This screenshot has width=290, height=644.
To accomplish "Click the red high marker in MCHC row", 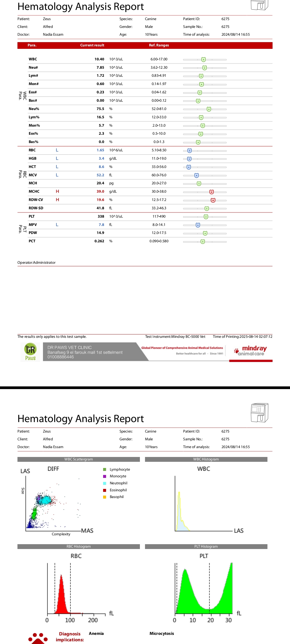I will pyautogui.click(x=212, y=192).
